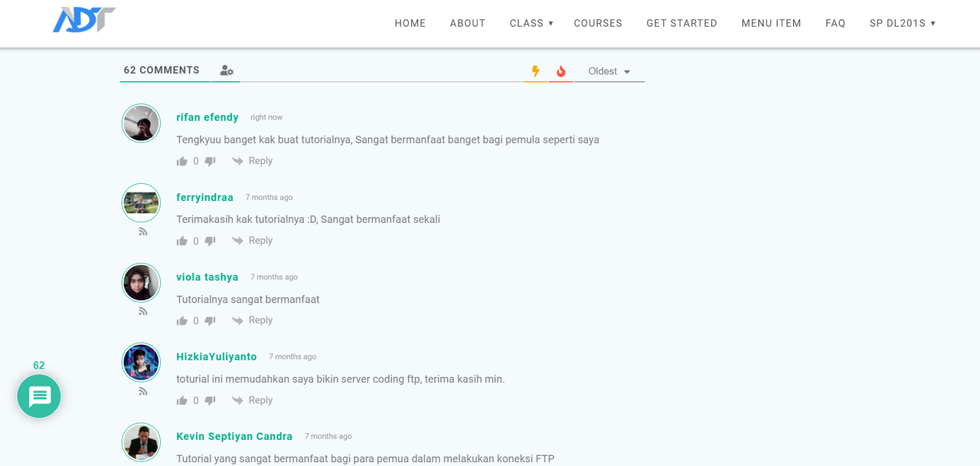Click reply arrow on ferryindraa's comment
This screenshot has width=980, height=466.
pos(237,241)
